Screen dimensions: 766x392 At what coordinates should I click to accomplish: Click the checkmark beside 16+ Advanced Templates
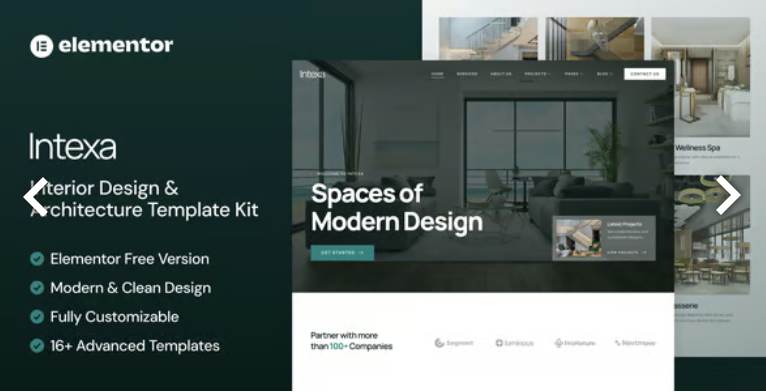[37, 346]
